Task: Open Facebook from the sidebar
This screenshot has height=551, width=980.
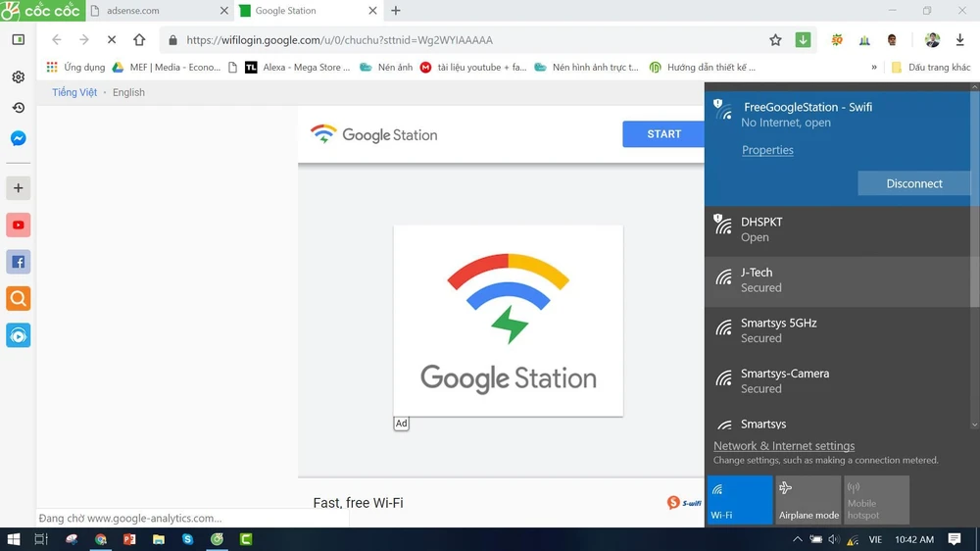Action: pyautogui.click(x=18, y=262)
